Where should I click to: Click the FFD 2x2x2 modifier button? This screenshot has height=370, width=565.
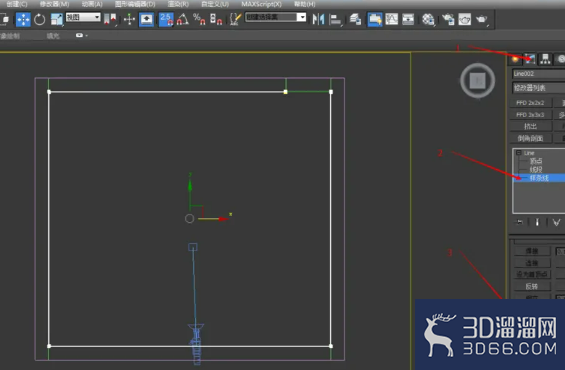click(530, 103)
